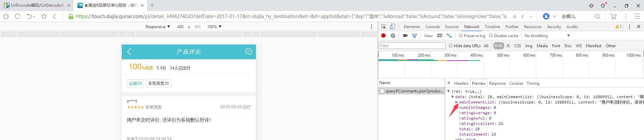Reload the page with refresh icon
This screenshot has width=644, height=140.
pyautogui.click(x=18, y=16)
